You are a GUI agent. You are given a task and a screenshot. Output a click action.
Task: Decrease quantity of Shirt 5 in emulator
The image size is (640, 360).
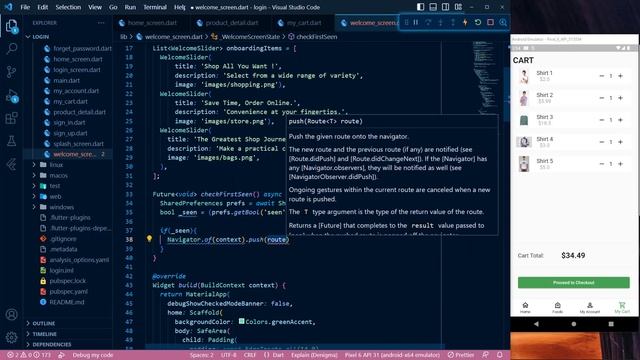click(602, 164)
